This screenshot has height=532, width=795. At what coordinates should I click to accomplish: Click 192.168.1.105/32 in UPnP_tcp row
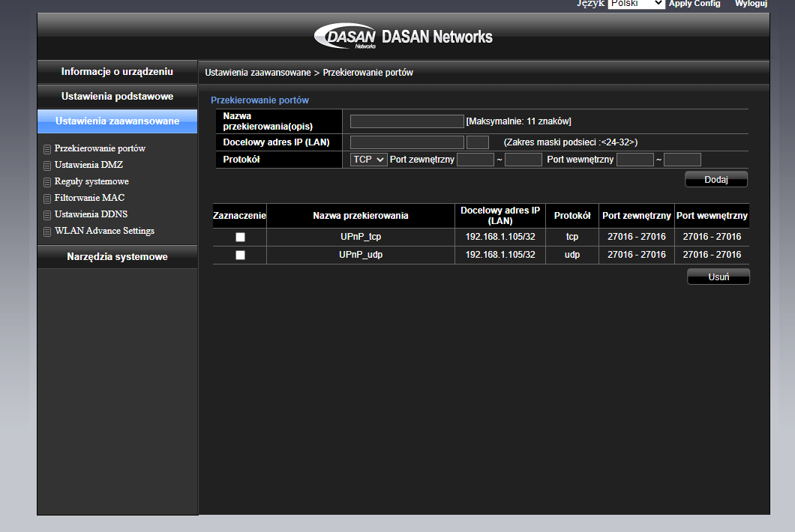click(x=500, y=237)
